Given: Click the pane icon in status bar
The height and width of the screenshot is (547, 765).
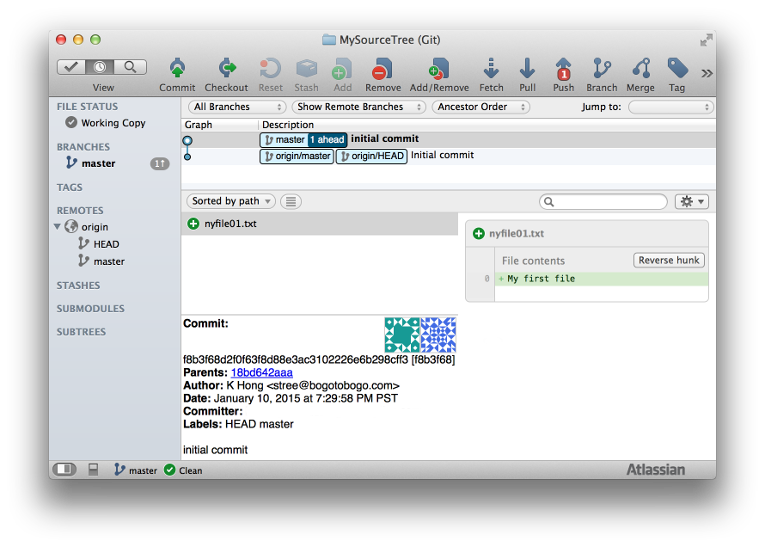Looking at the screenshot, I should click(93, 469).
